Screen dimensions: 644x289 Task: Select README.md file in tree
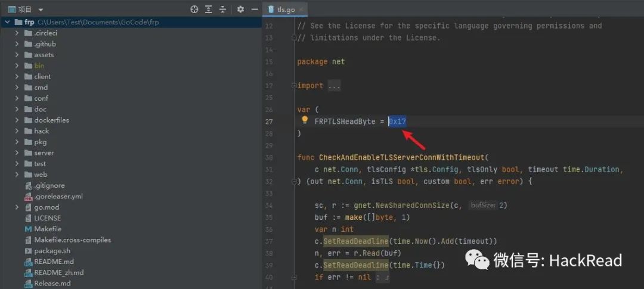(x=54, y=262)
